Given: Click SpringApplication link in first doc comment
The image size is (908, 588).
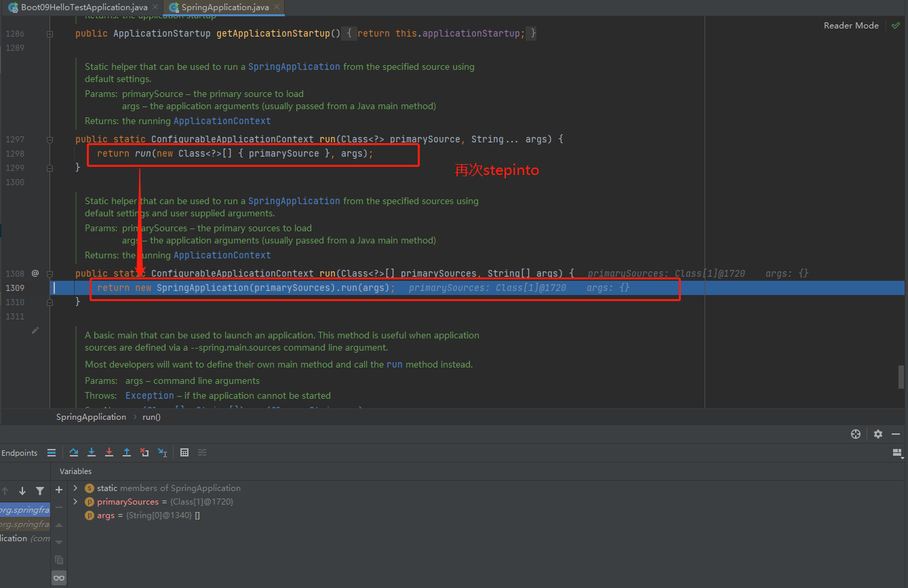Looking at the screenshot, I should 294,66.
